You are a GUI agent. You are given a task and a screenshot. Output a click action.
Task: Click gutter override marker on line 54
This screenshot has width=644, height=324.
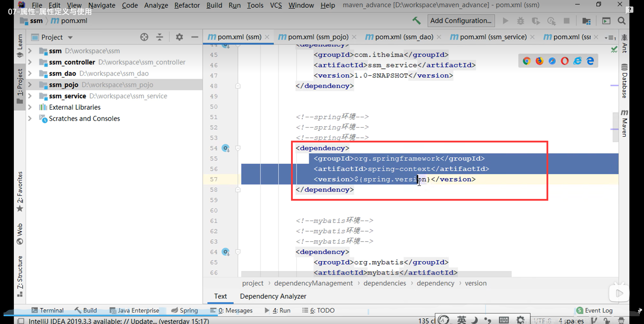pos(226,148)
